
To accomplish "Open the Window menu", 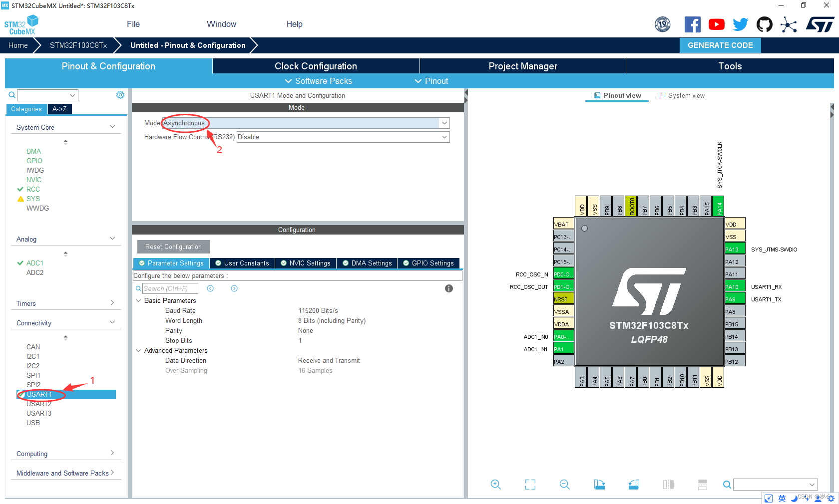I will [x=221, y=24].
